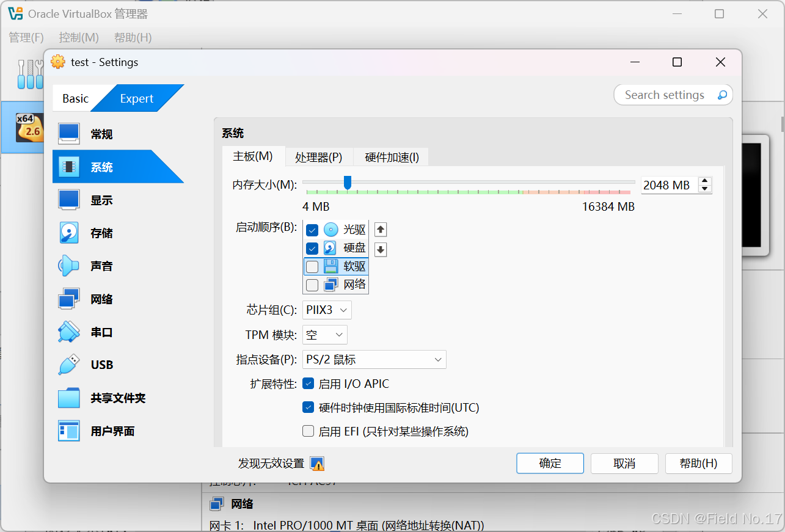Open the 共享文件夹 (Shared folders) category
Screen dimensions: 785x532
point(118,398)
